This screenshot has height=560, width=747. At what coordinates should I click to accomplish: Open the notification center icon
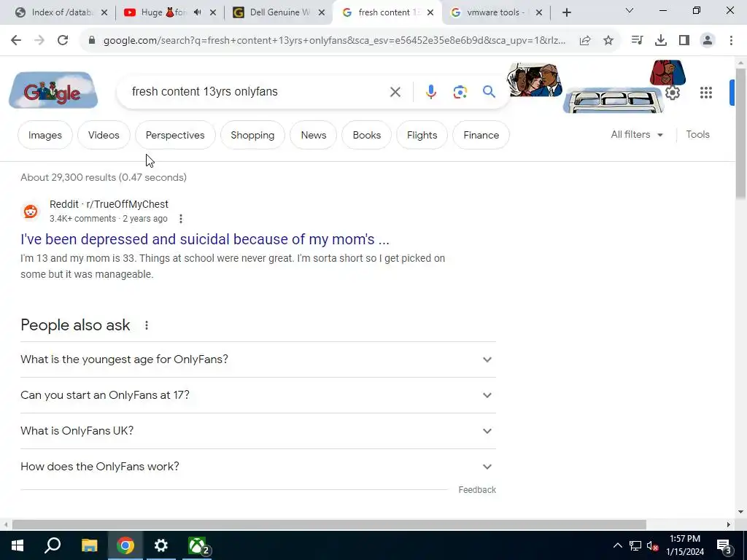[724, 545]
